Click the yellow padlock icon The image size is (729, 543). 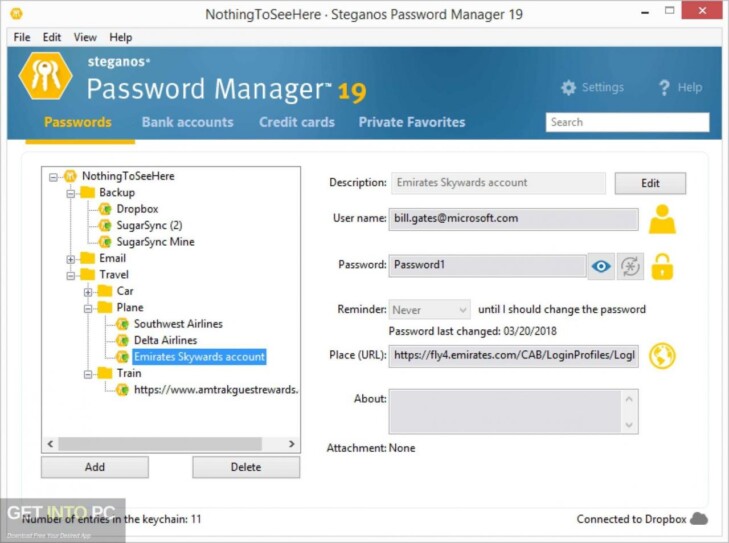pyautogui.click(x=662, y=267)
